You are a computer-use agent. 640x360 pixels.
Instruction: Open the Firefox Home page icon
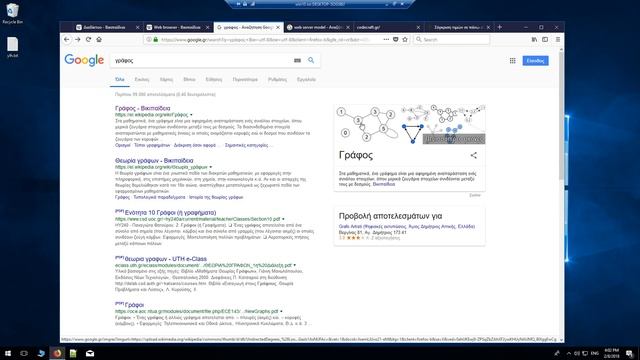[x=99, y=40]
